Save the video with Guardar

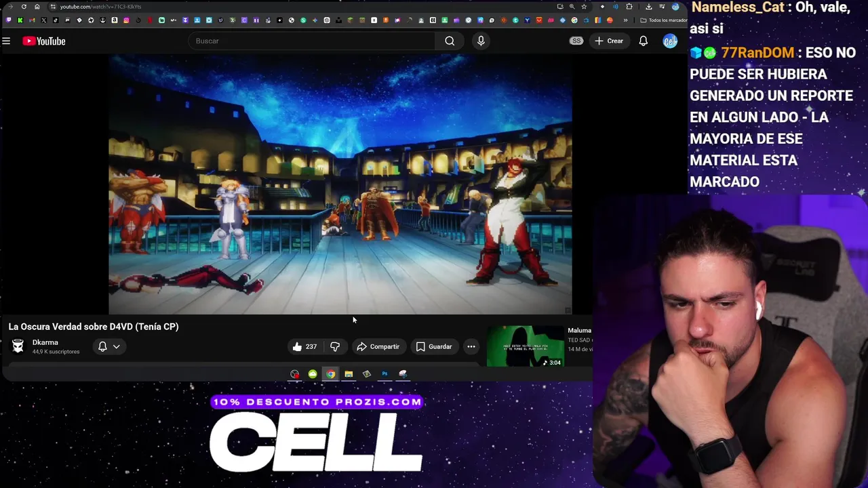pyautogui.click(x=434, y=346)
